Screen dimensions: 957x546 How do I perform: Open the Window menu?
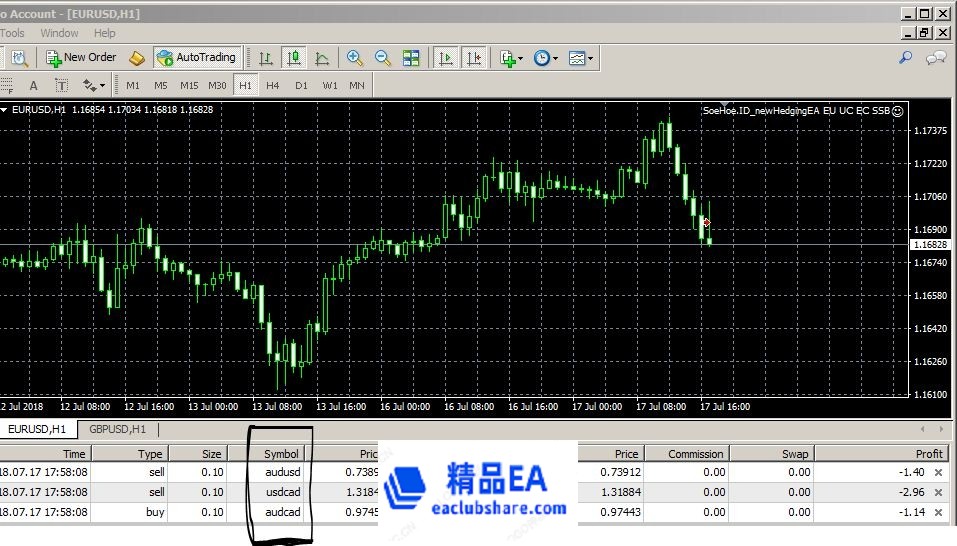pos(59,33)
